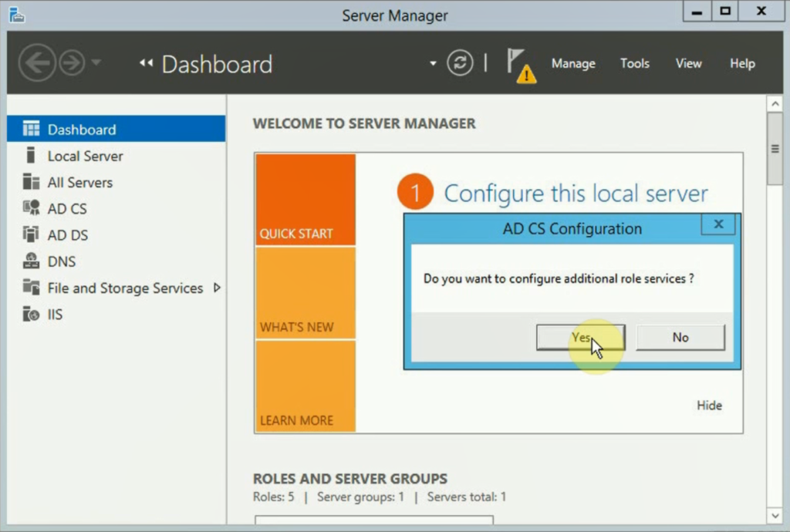Click Configure this local server link
790x532 pixels.
point(576,194)
